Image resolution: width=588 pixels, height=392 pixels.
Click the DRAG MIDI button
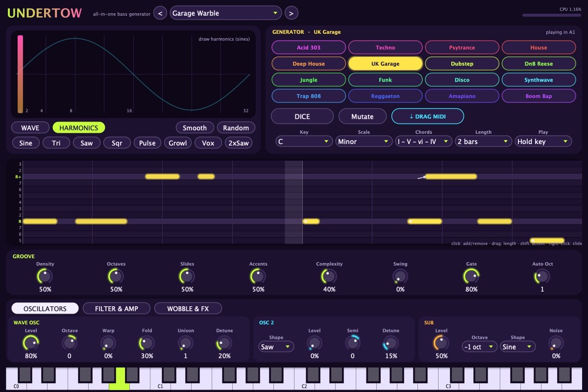click(x=428, y=117)
